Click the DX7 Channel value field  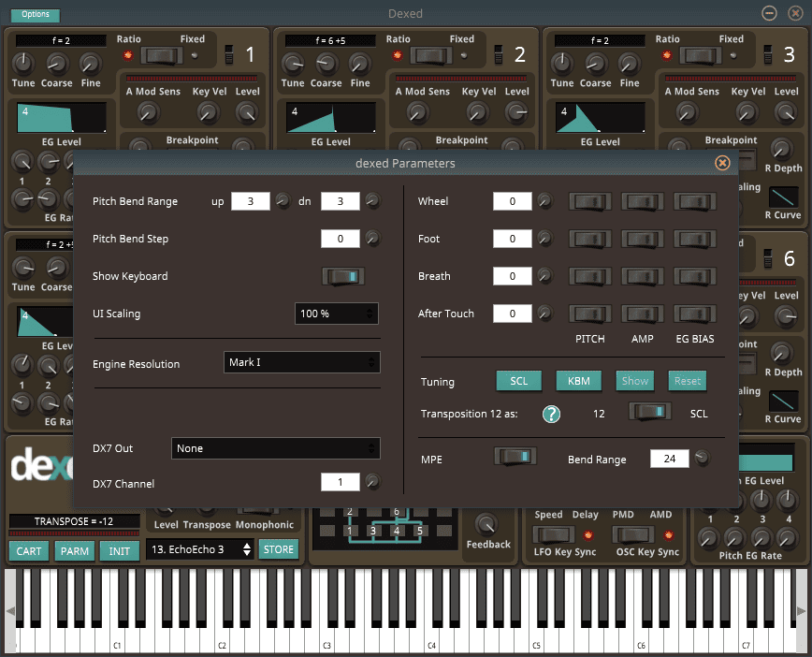341,482
